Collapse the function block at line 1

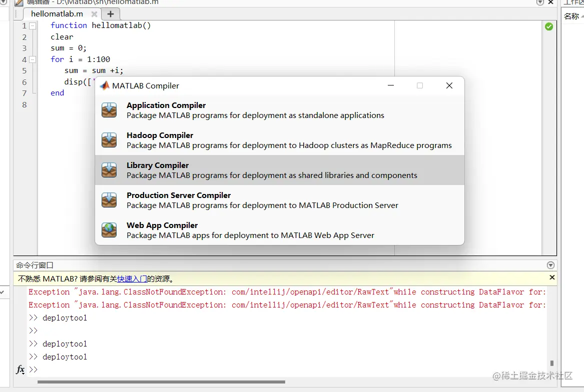(33, 26)
